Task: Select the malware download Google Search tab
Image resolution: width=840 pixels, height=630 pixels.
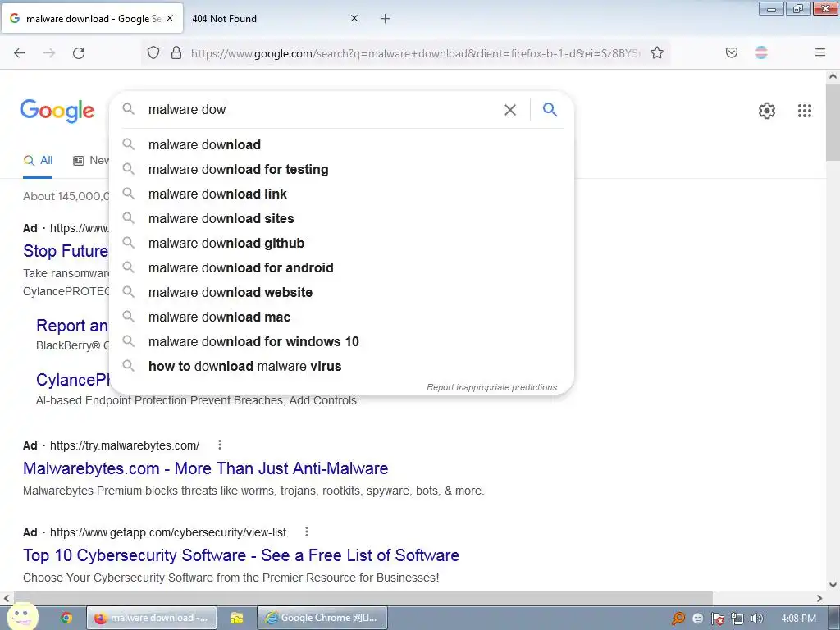Action: tap(94, 19)
